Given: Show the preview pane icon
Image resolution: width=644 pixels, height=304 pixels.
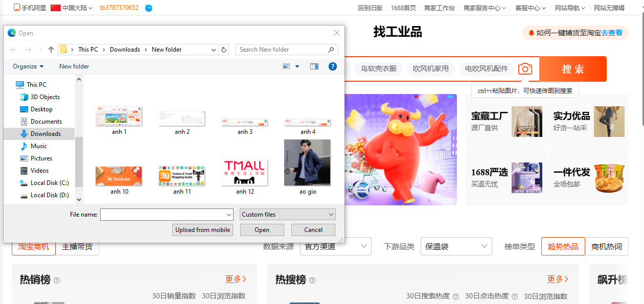Looking at the screenshot, I should click(314, 66).
